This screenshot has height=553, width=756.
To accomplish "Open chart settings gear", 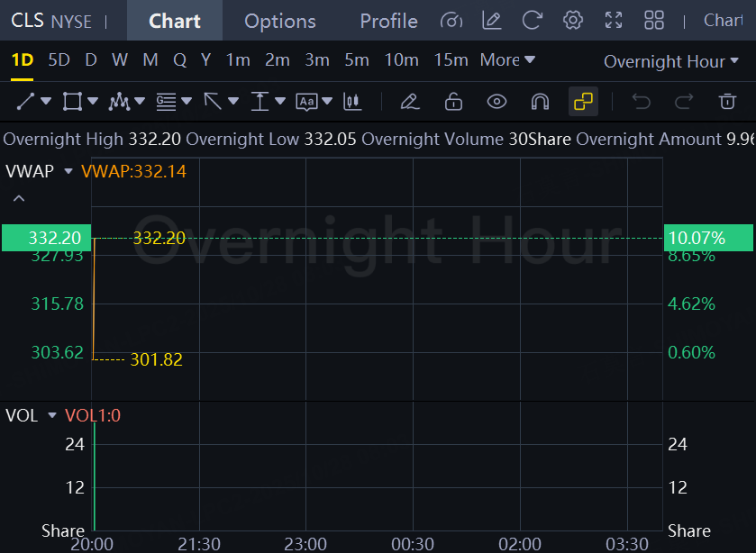I will (573, 21).
